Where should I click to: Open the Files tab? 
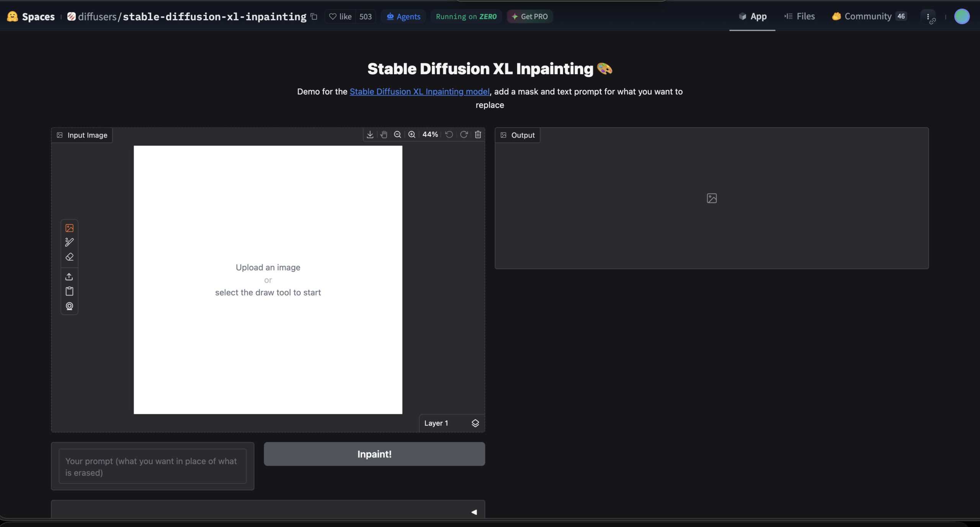click(x=799, y=16)
